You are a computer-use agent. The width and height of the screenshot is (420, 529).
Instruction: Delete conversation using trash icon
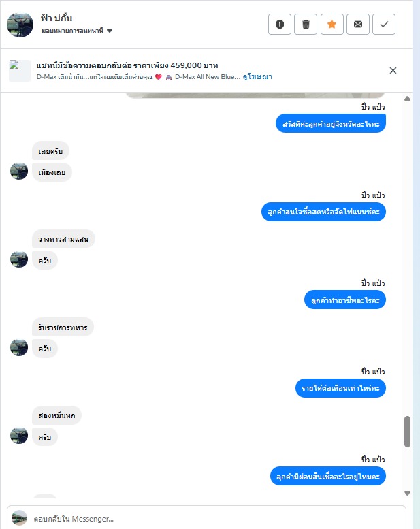(306, 25)
